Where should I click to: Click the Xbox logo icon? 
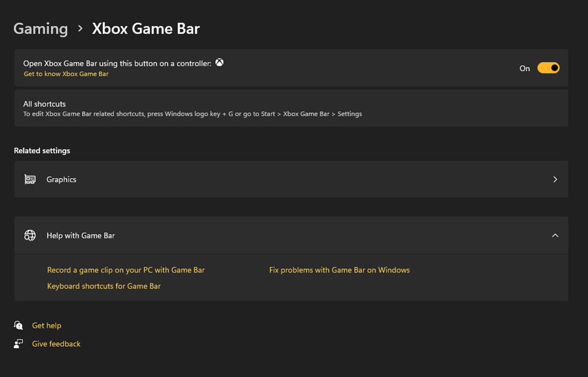220,63
